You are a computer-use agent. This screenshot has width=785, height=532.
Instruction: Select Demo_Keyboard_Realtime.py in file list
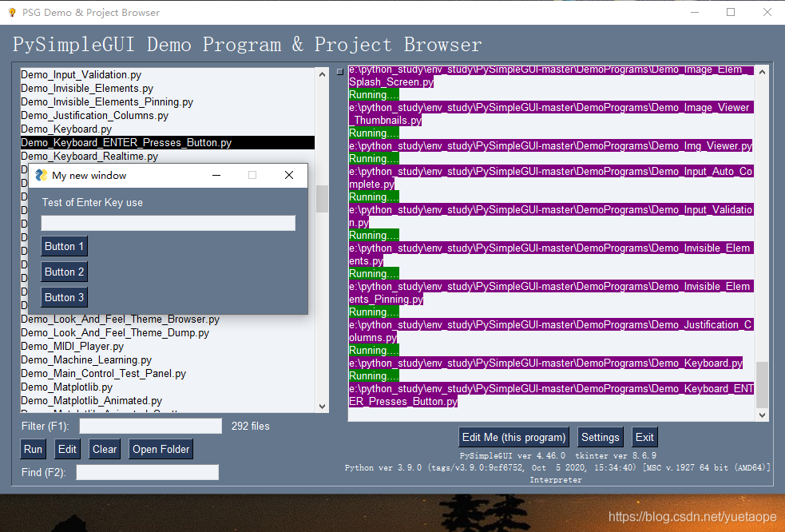[168, 157]
